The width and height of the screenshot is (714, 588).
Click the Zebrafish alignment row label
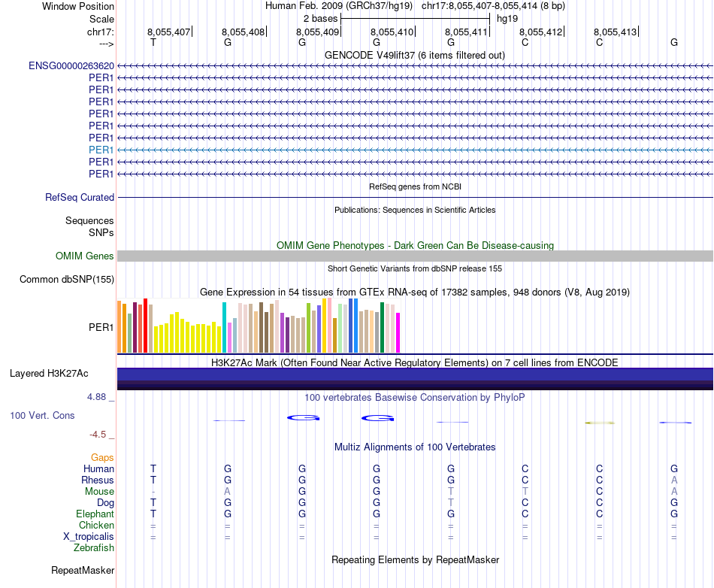tap(94, 548)
